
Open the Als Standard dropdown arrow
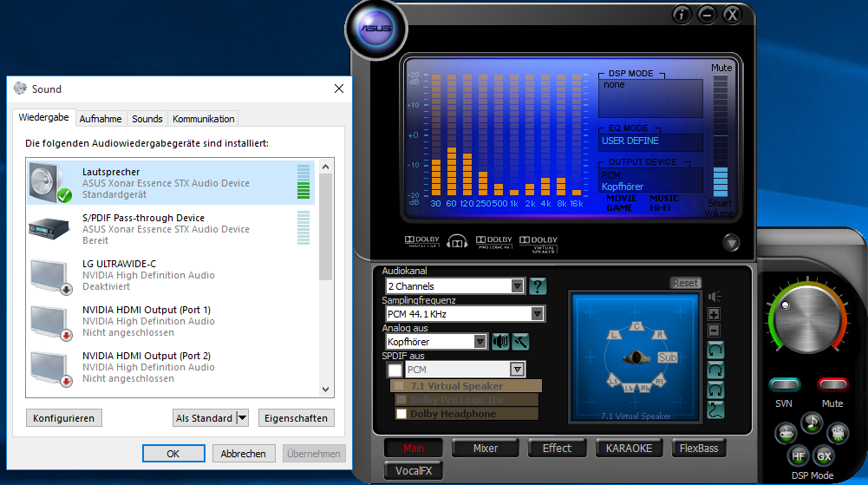point(243,418)
